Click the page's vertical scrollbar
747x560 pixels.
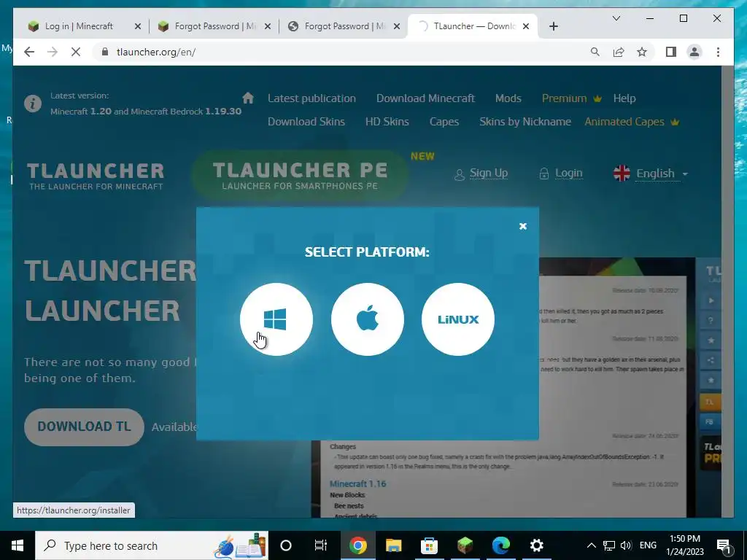(x=728, y=292)
